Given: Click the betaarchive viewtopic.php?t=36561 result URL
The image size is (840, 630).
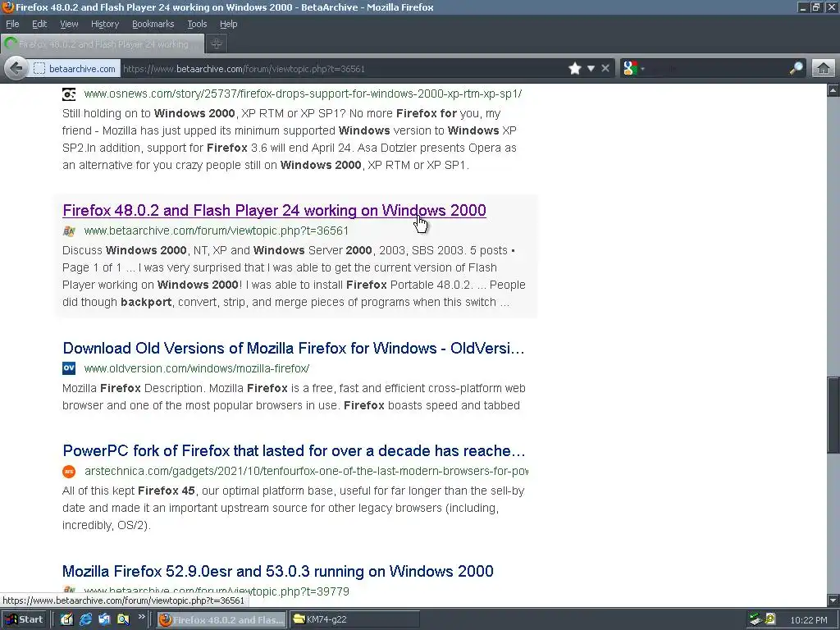Looking at the screenshot, I should (217, 231).
